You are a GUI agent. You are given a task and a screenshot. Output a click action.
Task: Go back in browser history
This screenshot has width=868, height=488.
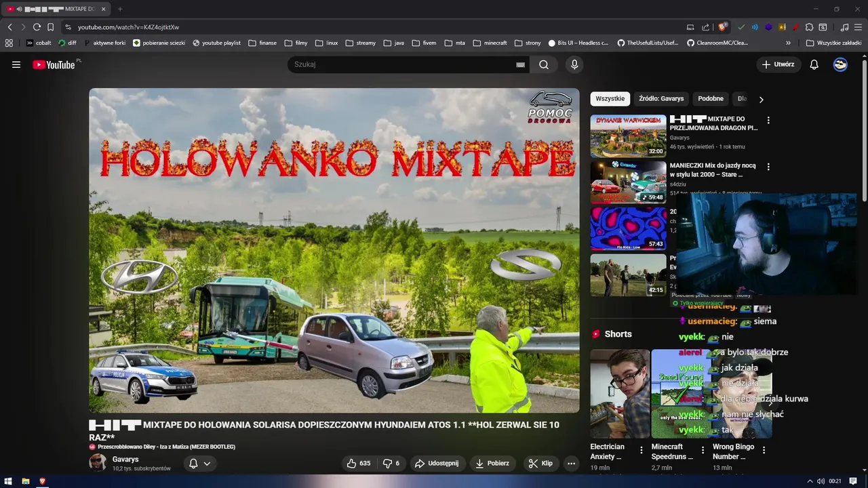[9, 27]
